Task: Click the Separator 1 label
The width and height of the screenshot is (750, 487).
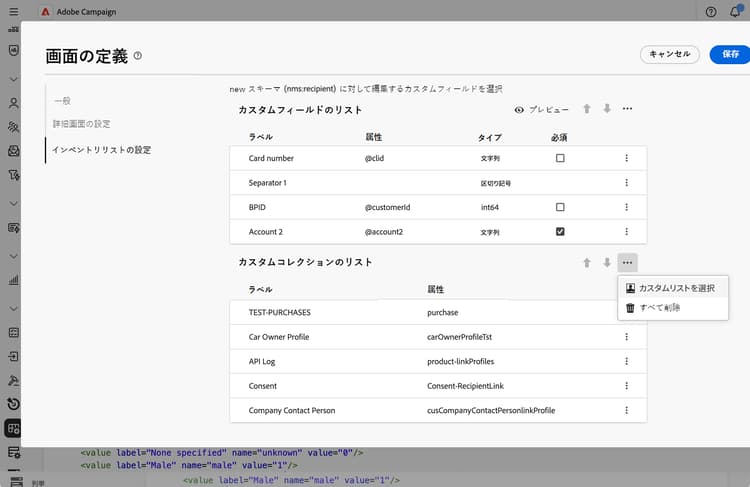Action: click(x=267, y=183)
